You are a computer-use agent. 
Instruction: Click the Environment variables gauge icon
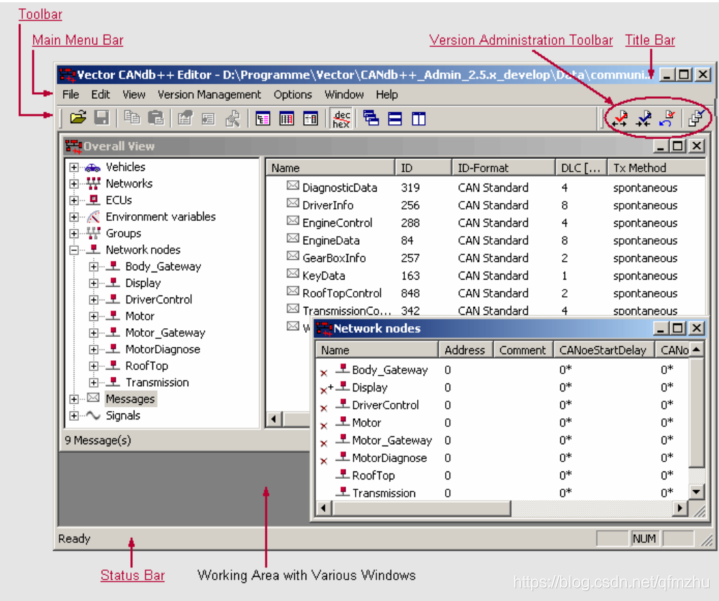click(x=94, y=216)
